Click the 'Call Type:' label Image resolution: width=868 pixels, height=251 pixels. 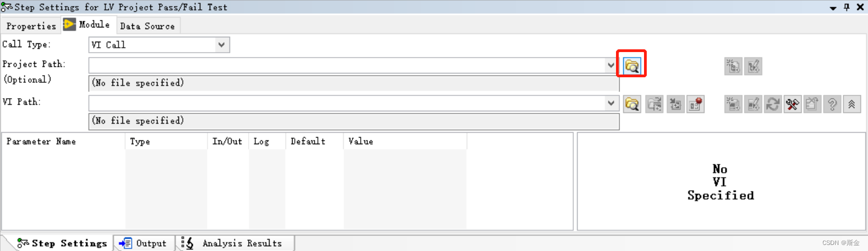click(26, 44)
